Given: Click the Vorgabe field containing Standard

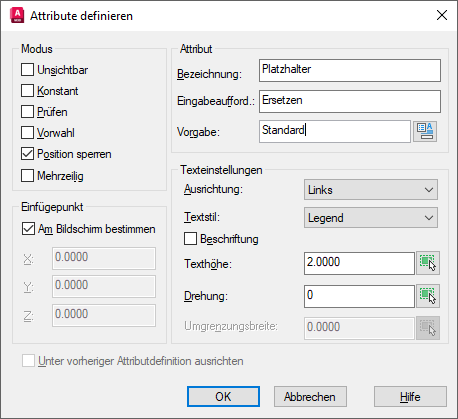Looking at the screenshot, I should tap(335, 132).
